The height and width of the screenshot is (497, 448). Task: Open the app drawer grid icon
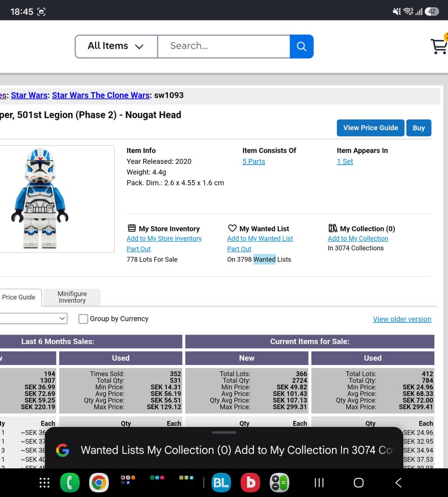click(x=44, y=483)
